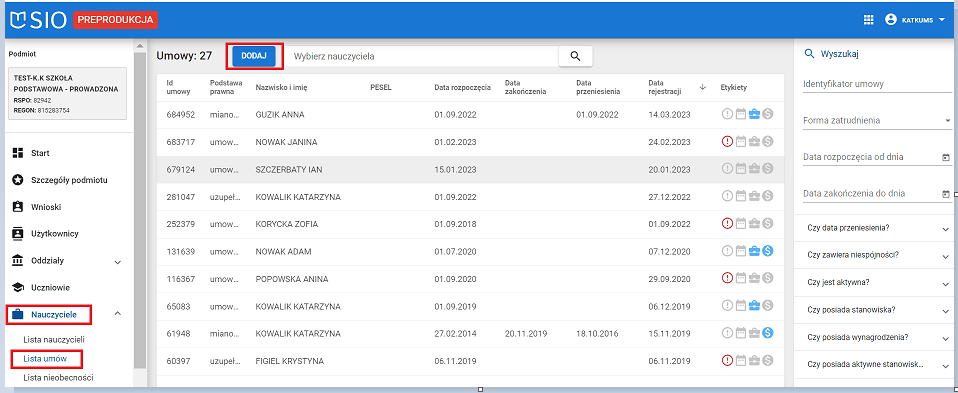Click blue dollar icon for contract 61948
This screenshot has width=958, height=393.
click(768, 333)
